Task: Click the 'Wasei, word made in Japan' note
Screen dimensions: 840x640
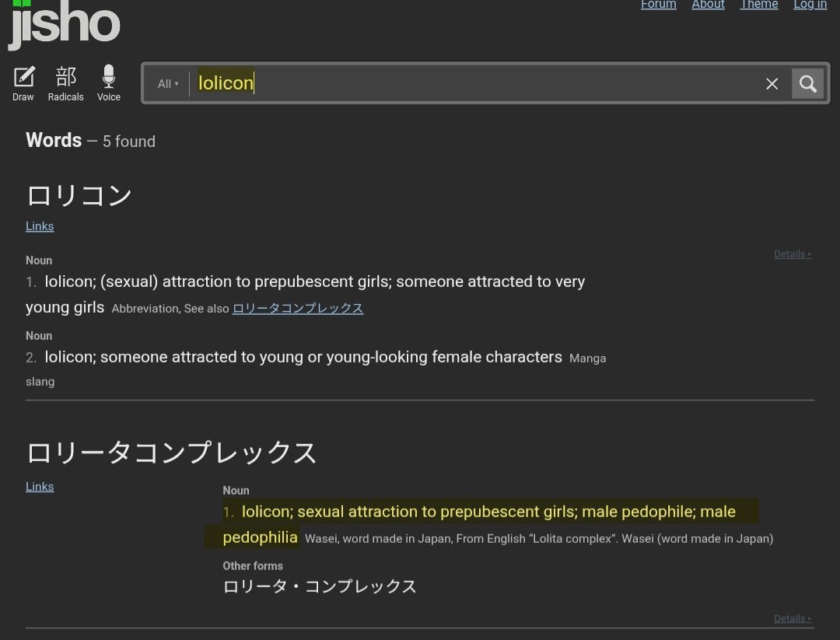Action: coord(377,539)
